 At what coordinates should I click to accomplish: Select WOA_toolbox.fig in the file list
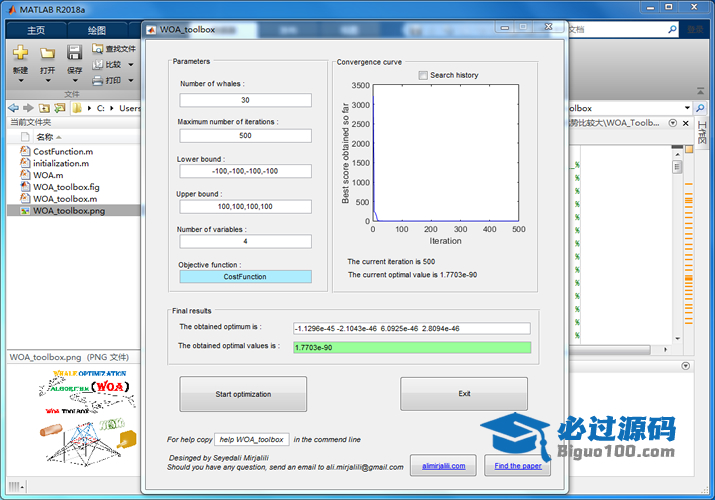click(66, 187)
